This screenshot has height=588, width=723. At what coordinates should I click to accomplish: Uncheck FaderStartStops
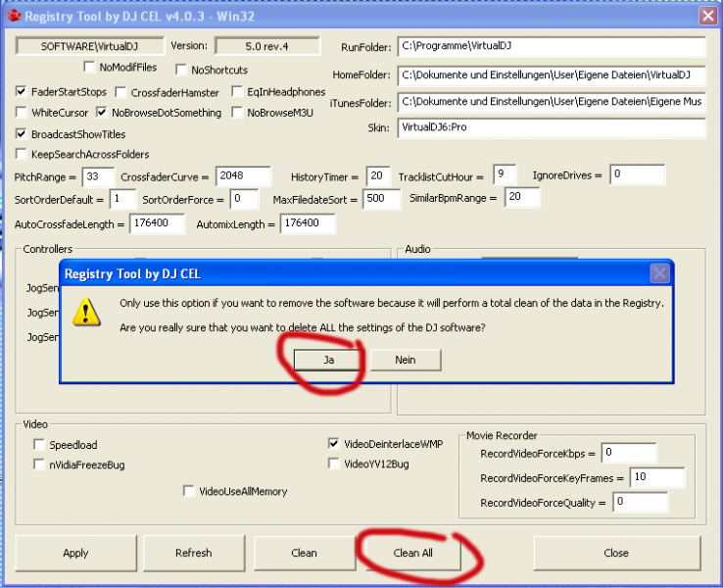21,91
